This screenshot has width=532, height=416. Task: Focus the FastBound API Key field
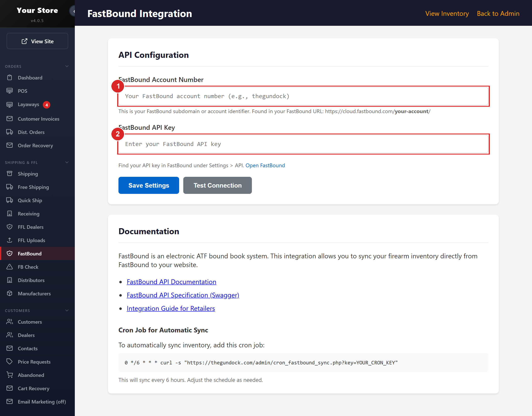[x=303, y=144]
